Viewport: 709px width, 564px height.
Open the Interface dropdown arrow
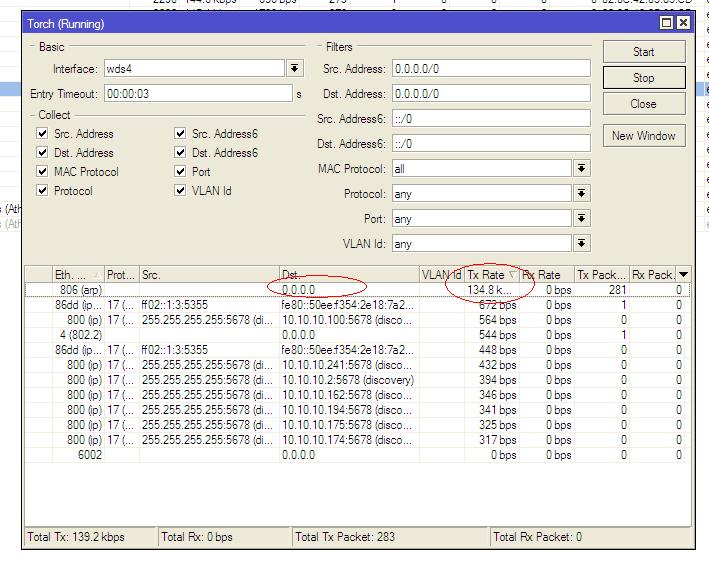(294, 69)
